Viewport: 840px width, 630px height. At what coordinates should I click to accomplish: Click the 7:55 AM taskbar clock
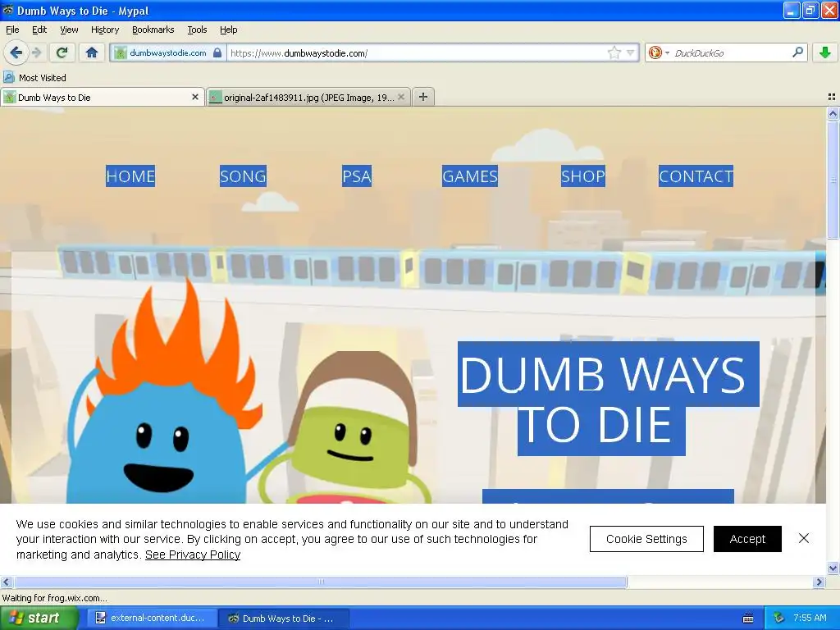(810, 619)
